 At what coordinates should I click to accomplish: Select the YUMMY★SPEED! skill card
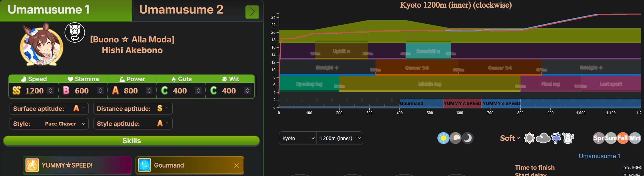point(77,165)
